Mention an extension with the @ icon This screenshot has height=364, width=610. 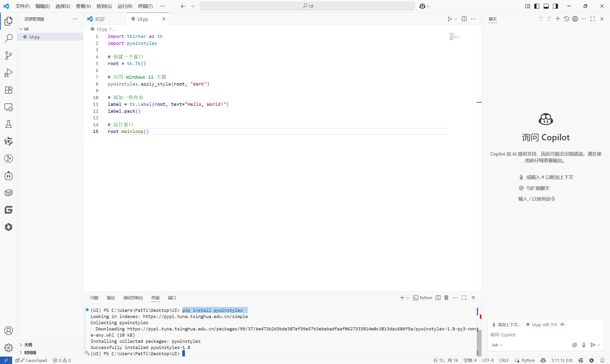pyautogui.click(x=574, y=345)
